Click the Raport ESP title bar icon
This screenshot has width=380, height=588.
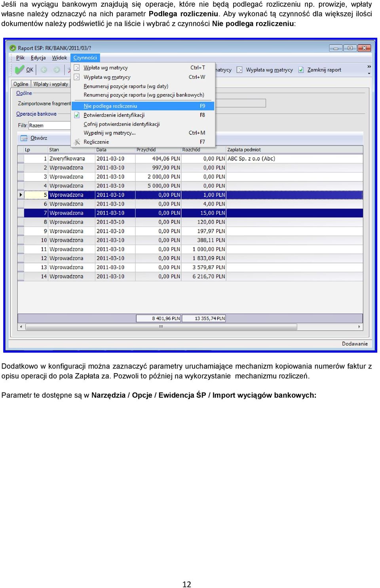coord(13,48)
